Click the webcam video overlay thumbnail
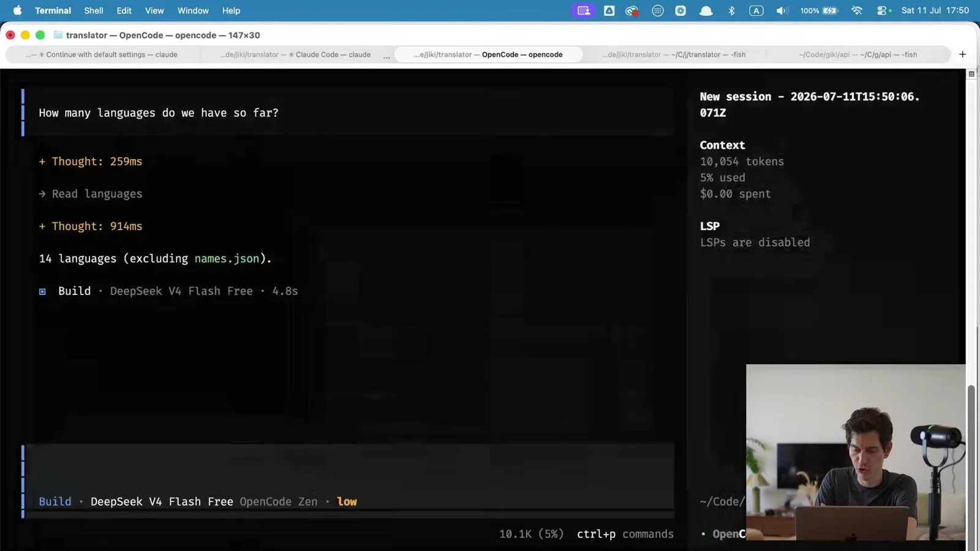This screenshot has width=980, height=551. pos(856,452)
